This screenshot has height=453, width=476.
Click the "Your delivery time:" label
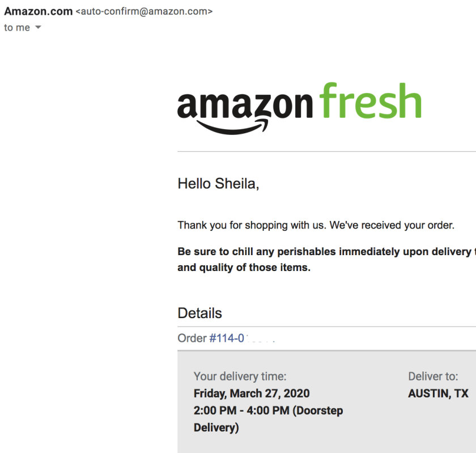pos(240,376)
